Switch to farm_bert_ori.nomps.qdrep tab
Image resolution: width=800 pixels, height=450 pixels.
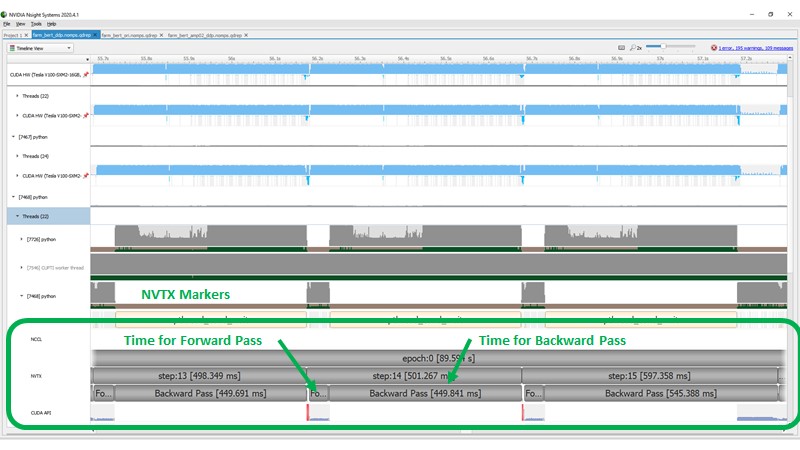pos(129,35)
